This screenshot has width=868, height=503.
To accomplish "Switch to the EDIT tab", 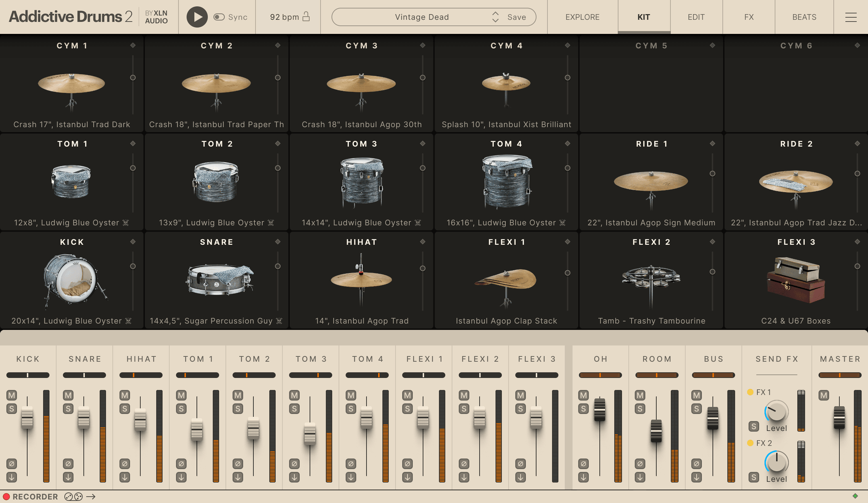I will [x=696, y=17].
